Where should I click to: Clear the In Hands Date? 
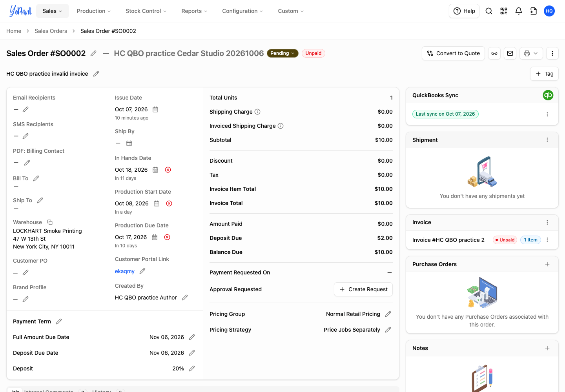[168, 170]
